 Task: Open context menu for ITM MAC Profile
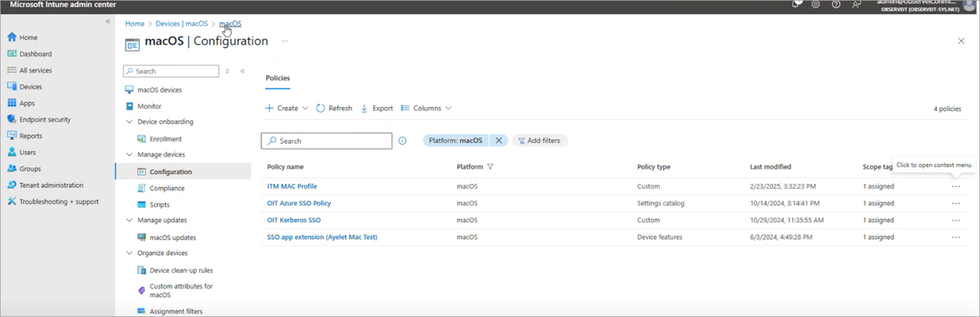pyautogui.click(x=955, y=186)
